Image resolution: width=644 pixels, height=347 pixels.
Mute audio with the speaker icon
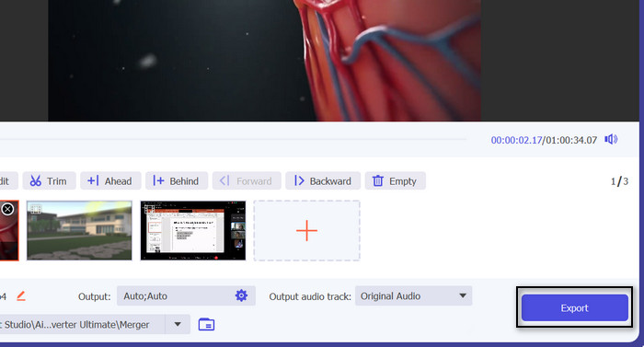tap(611, 139)
